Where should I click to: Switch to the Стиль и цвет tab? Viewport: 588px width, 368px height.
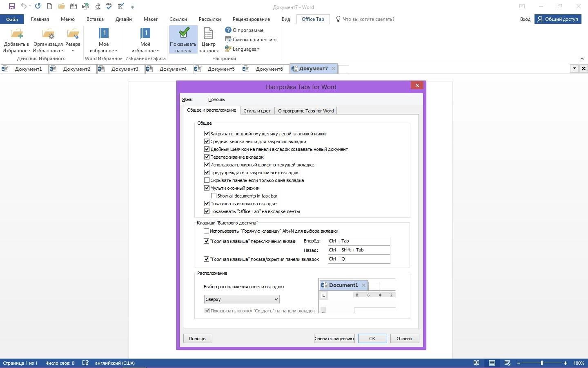click(x=257, y=111)
